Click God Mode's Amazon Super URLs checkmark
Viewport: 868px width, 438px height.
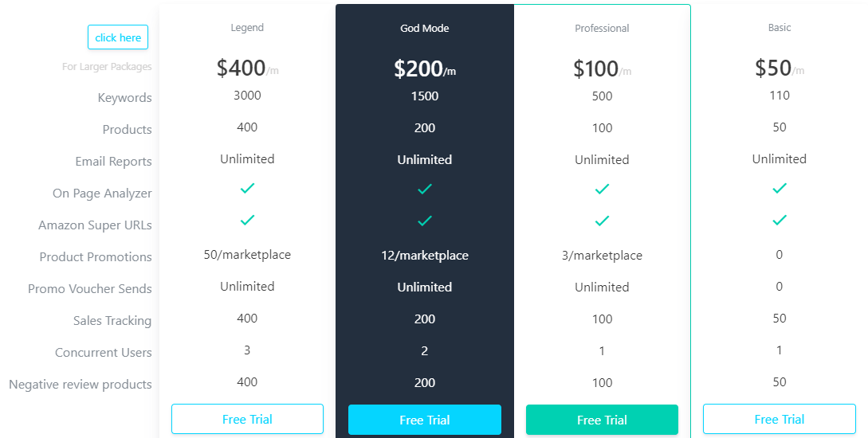tap(425, 221)
